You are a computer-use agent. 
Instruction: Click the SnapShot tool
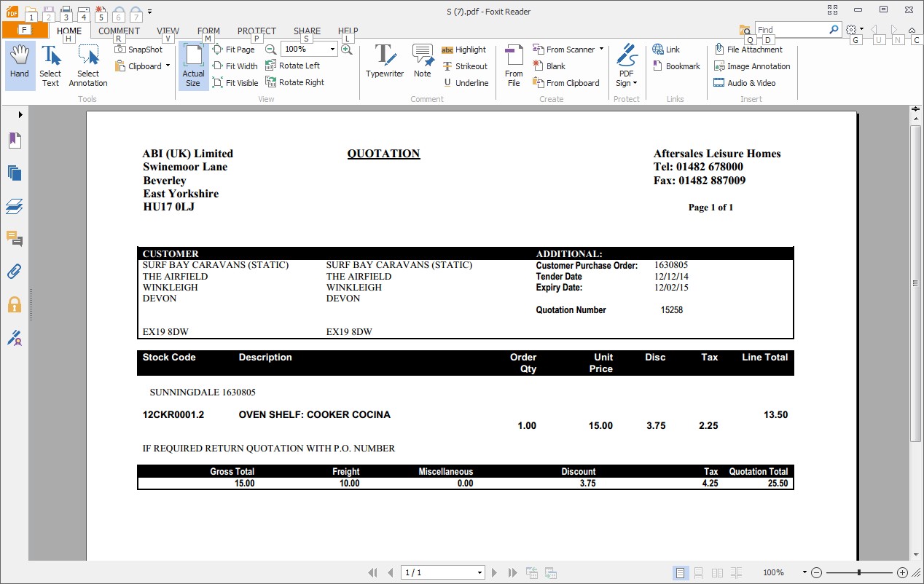[138, 50]
